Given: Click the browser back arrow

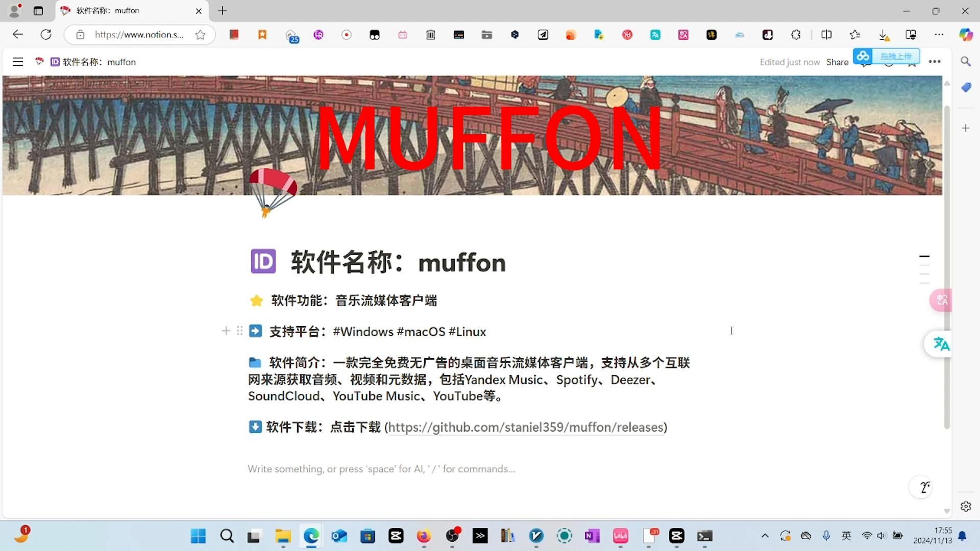Looking at the screenshot, I should coord(18,34).
